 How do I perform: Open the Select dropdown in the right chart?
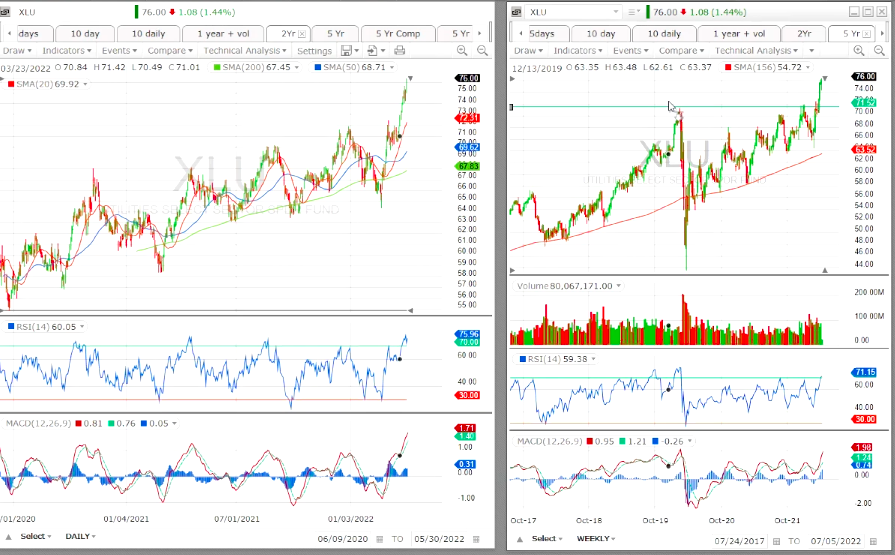pyautogui.click(x=547, y=538)
